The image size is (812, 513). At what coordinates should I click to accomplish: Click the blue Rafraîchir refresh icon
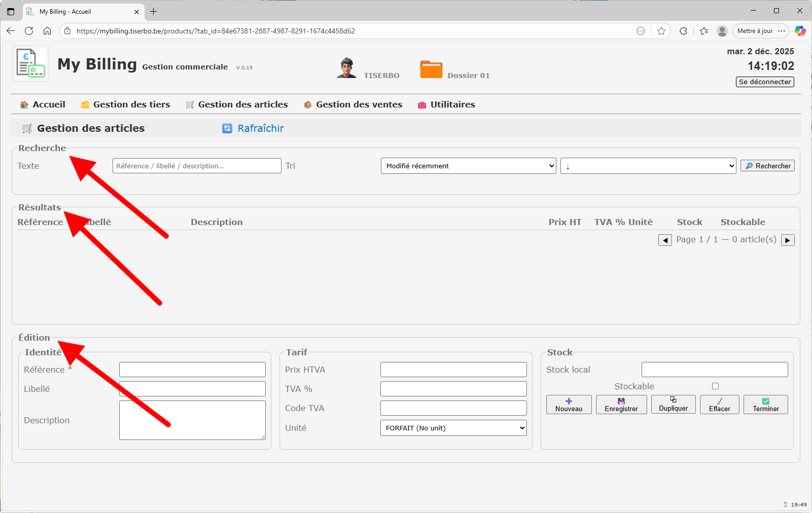227,129
